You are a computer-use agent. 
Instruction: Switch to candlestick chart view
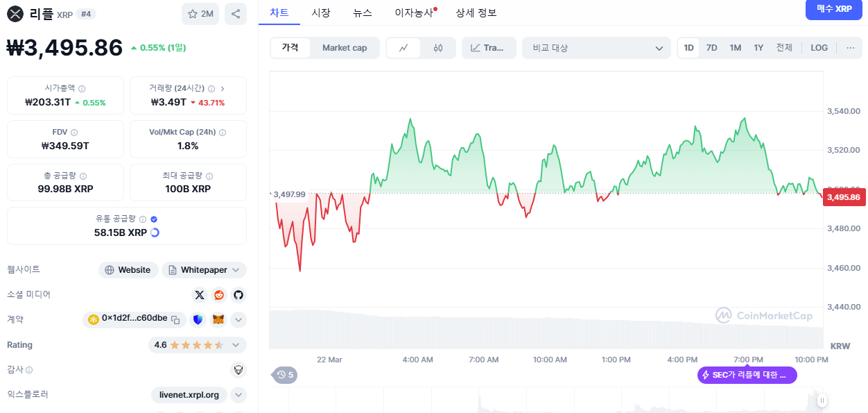pos(438,48)
